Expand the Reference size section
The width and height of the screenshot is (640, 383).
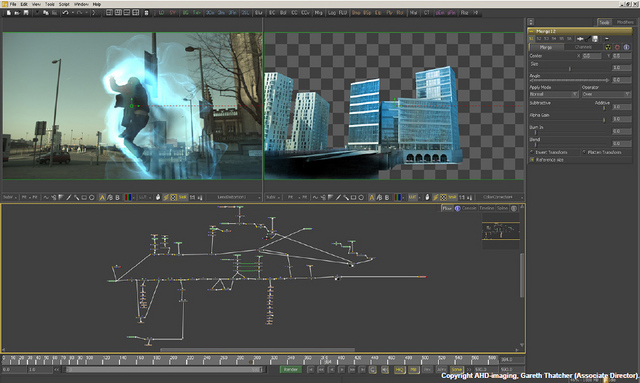tap(532, 160)
